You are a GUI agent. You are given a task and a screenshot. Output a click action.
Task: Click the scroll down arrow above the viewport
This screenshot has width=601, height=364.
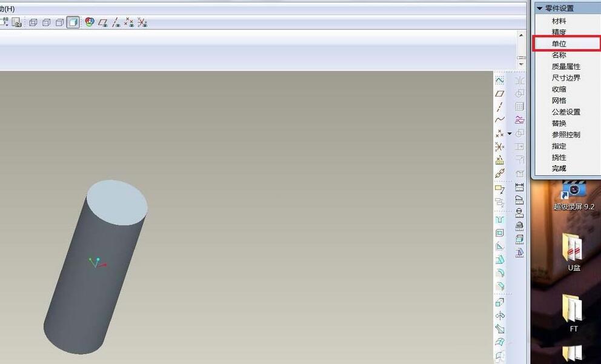521,64
